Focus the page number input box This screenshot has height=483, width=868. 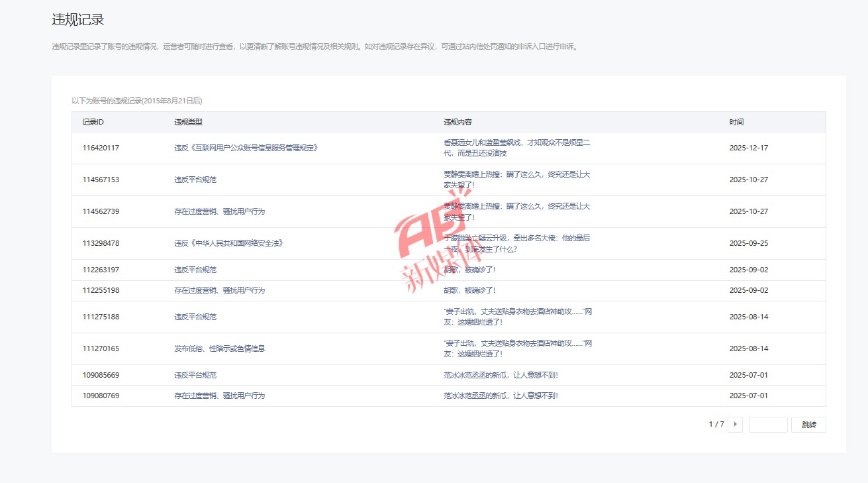tap(768, 425)
